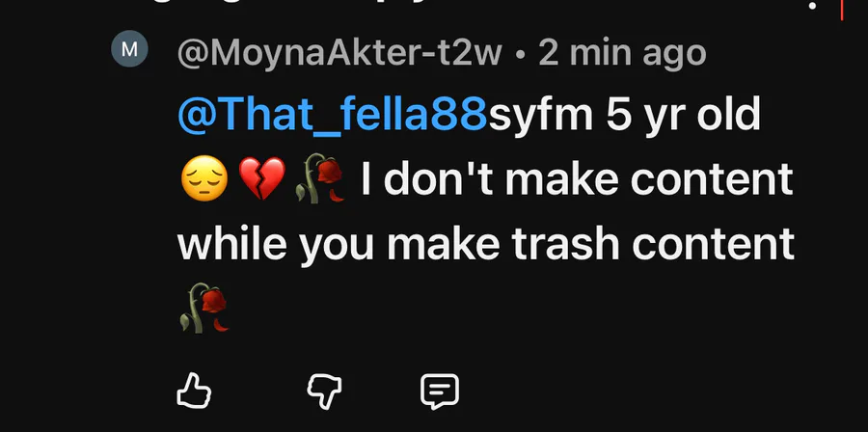
Task: Click the bullet separator before timestamp
Action: [x=521, y=52]
